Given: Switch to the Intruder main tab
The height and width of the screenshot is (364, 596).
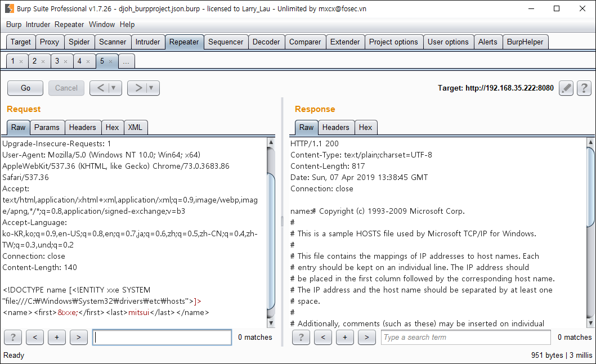Looking at the screenshot, I should (x=148, y=42).
